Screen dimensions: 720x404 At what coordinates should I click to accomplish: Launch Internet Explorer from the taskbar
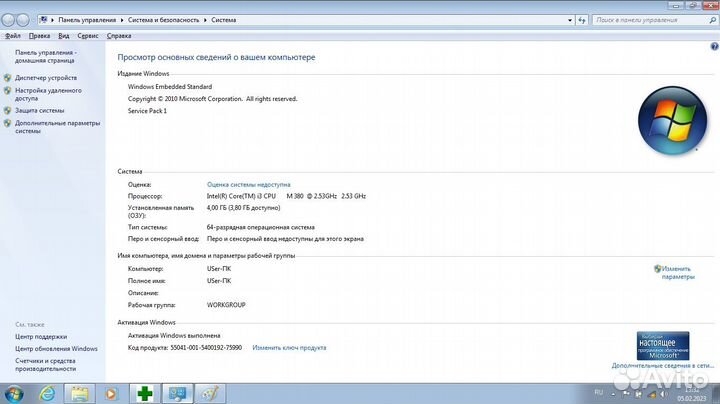[x=47, y=394]
